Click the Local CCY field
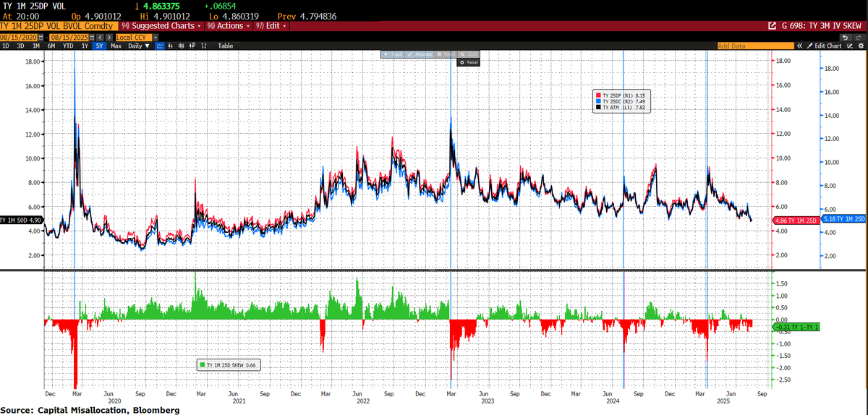This screenshot has width=868, height=415. (x=134, y=38)
